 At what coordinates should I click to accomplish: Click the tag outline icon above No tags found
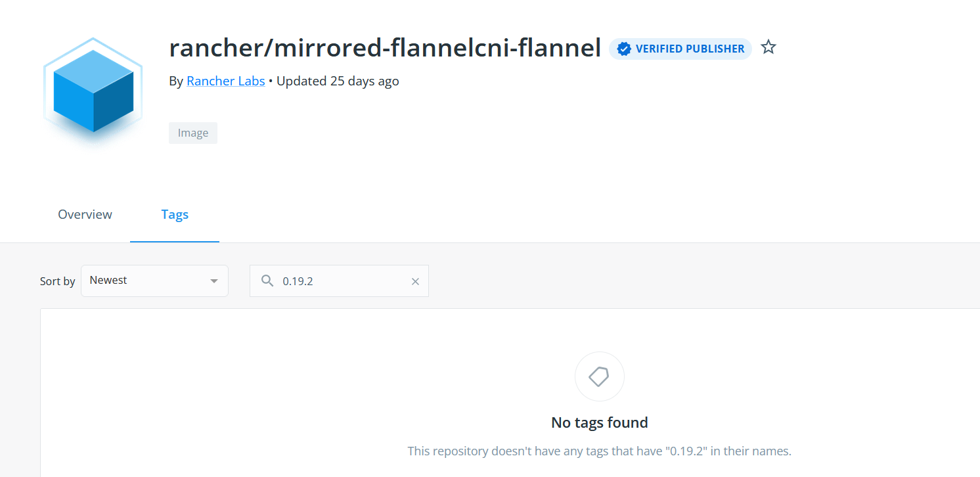(x=599, y=376)
